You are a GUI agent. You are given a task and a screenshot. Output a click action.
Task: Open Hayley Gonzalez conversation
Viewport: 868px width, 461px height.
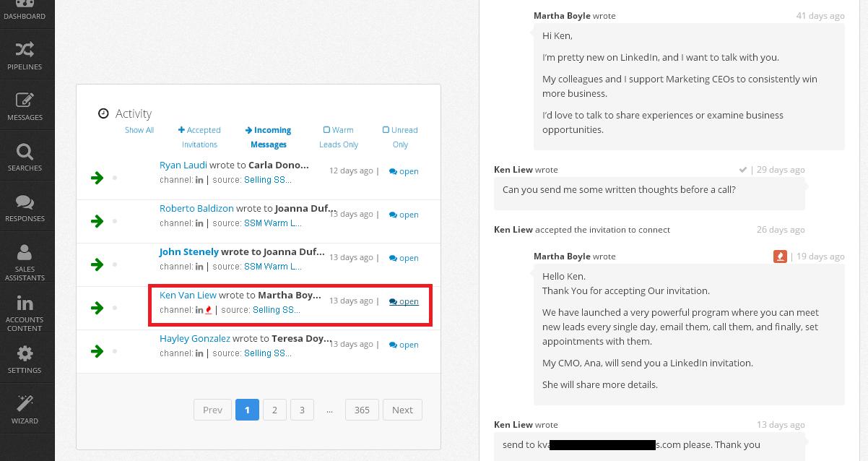pos(404,345)
